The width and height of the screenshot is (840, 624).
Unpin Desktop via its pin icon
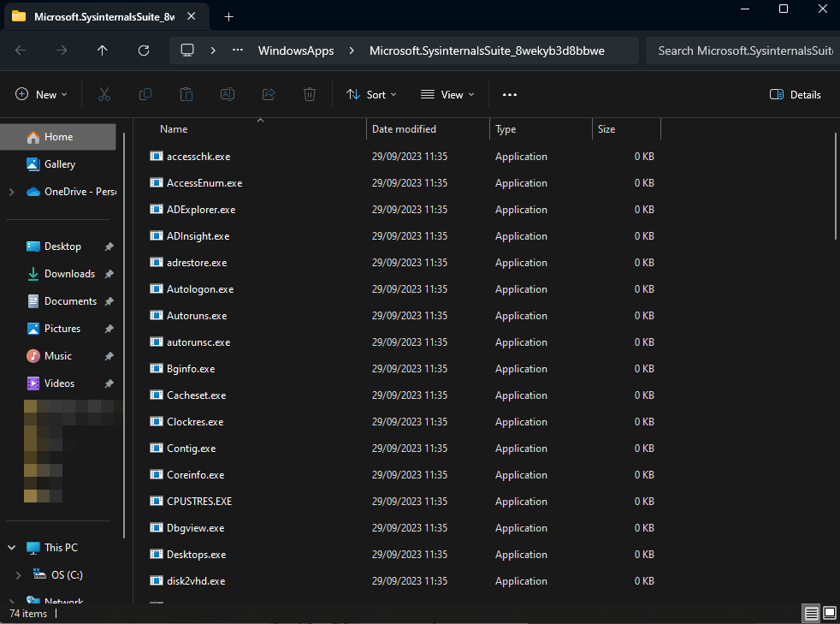(x=109, y=247)
